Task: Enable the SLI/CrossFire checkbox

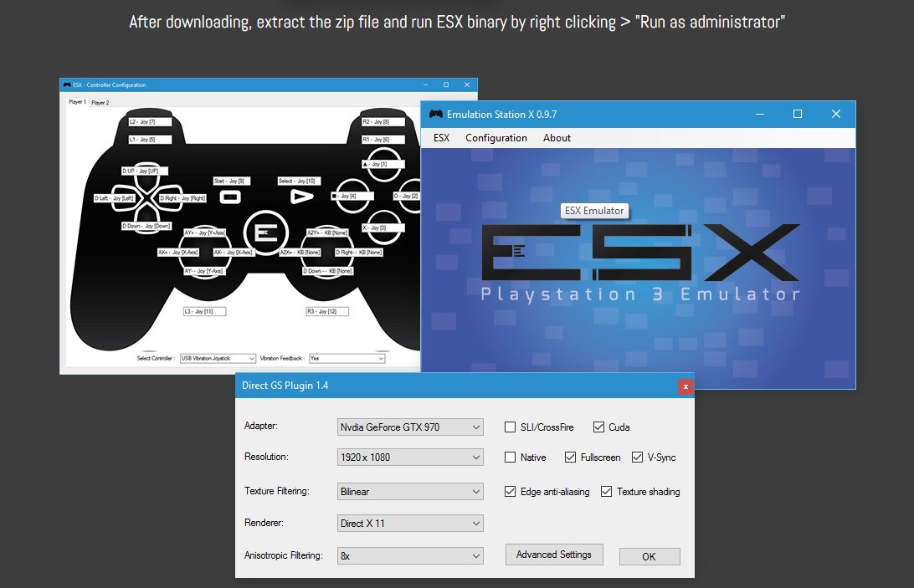Action: coord(510,427)
